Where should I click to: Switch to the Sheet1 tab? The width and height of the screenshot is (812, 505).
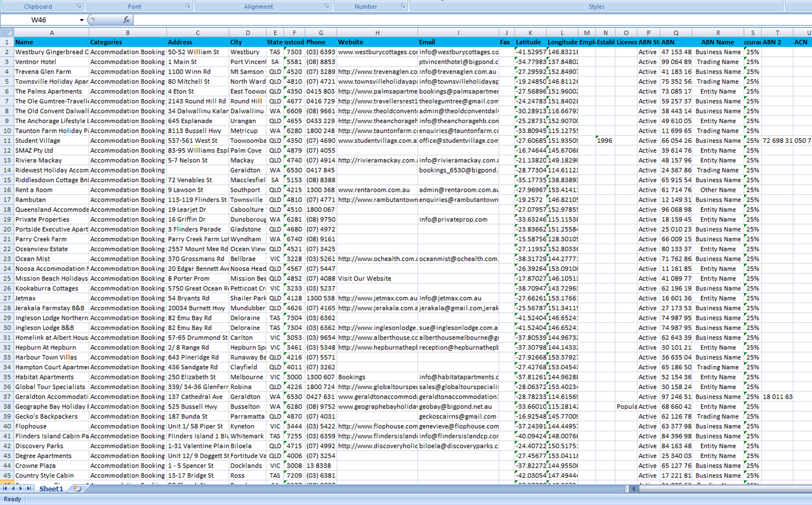tap(51, 489)
